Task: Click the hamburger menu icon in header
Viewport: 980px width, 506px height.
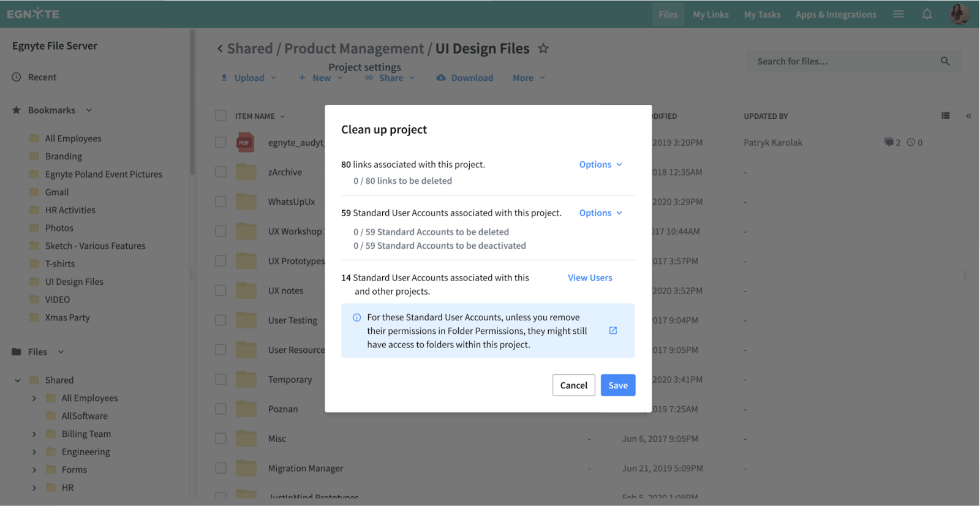Action: click(x=899, y=14)
